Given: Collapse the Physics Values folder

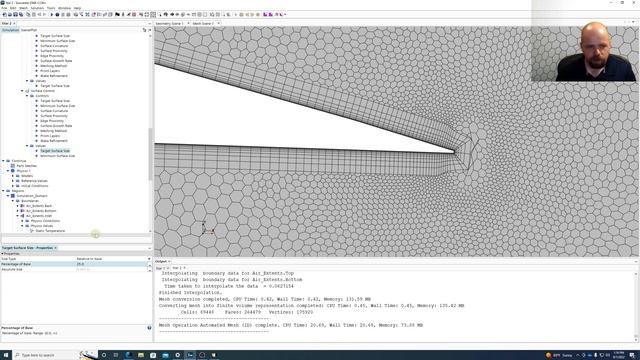Looking at the screenshot, I should [x=22, y=226].
